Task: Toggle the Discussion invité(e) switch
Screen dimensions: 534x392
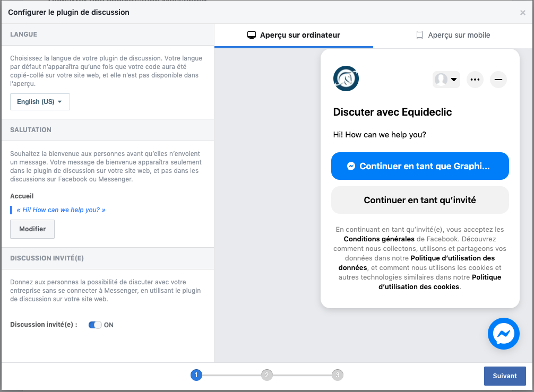Action: pyautogui.click(x=95, y=325)
